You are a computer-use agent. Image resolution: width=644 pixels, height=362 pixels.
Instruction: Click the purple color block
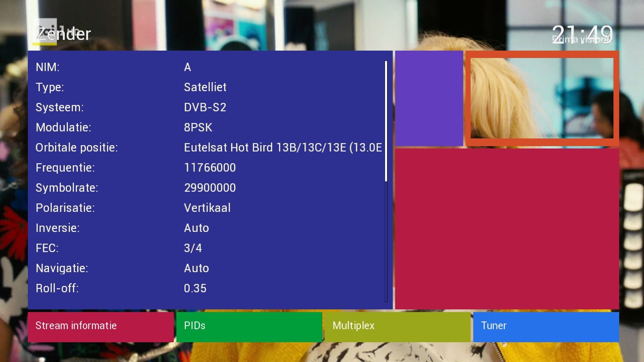(x=429, y=98)
